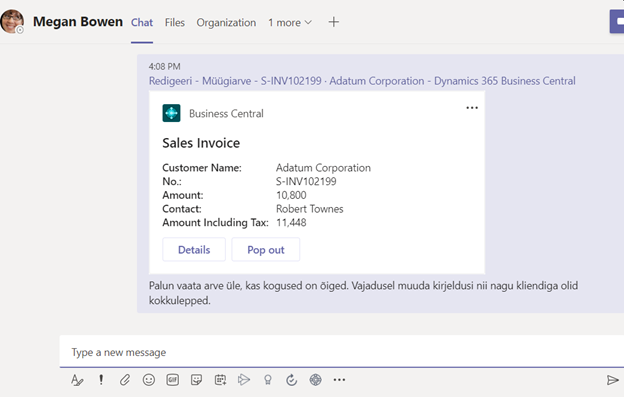Image resolution: width=624 pixels, height=397 pixels.
Task: Select the amount including tax 11,448
Action: point(291,222)
